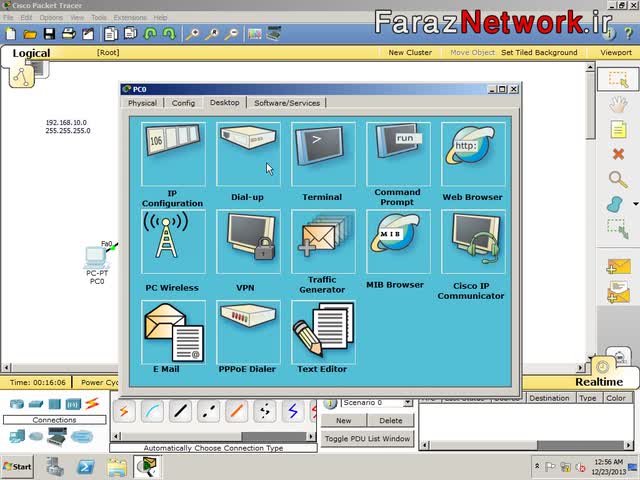Screen dimensions: 640x480
Task: Click the Open folder toolbar icon
Action: pyautogui.click(x=30, y=34)
